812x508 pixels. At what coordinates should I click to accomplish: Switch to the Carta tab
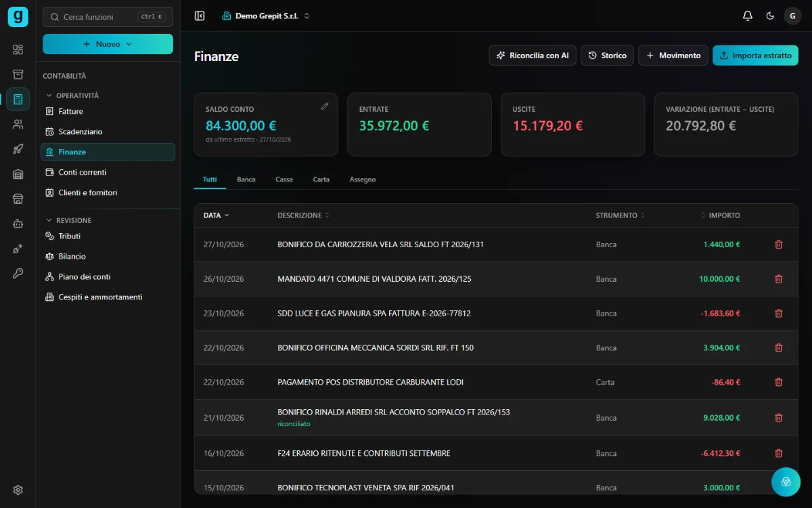coord(321,179)
